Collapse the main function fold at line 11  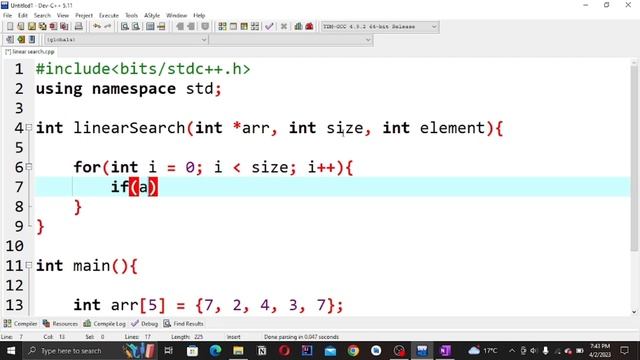tap(29, 265)
